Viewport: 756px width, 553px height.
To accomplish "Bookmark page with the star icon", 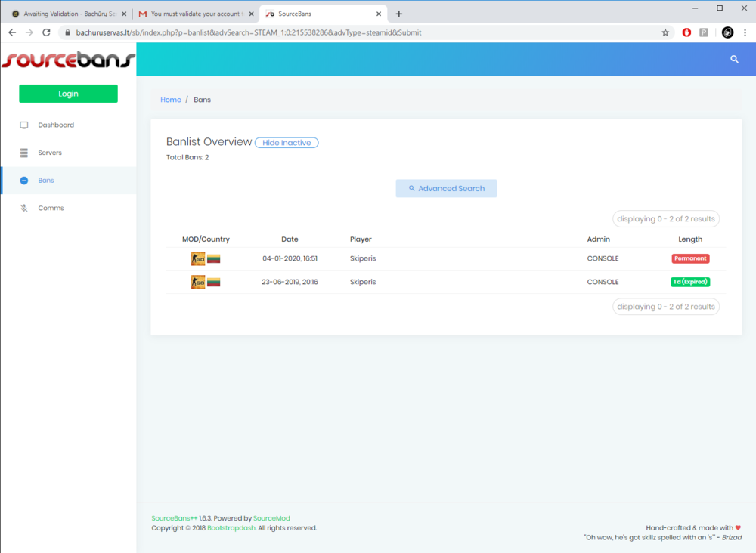I will [665, 32].
